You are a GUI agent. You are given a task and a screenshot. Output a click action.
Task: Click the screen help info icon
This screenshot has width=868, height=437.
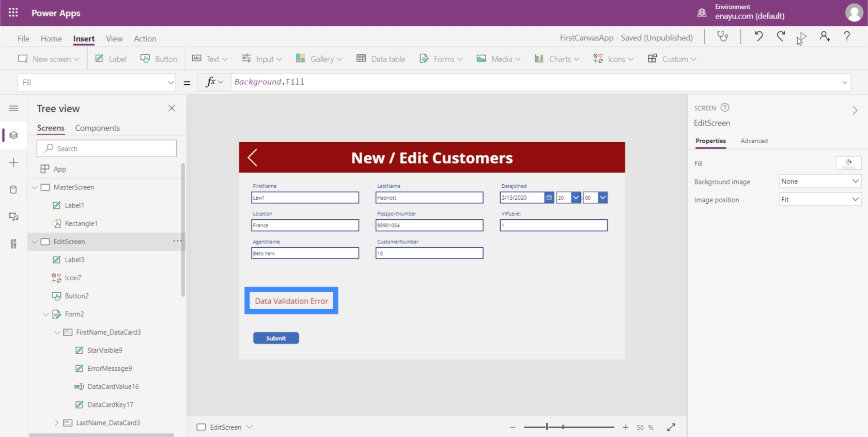click(x=725, y=108)
